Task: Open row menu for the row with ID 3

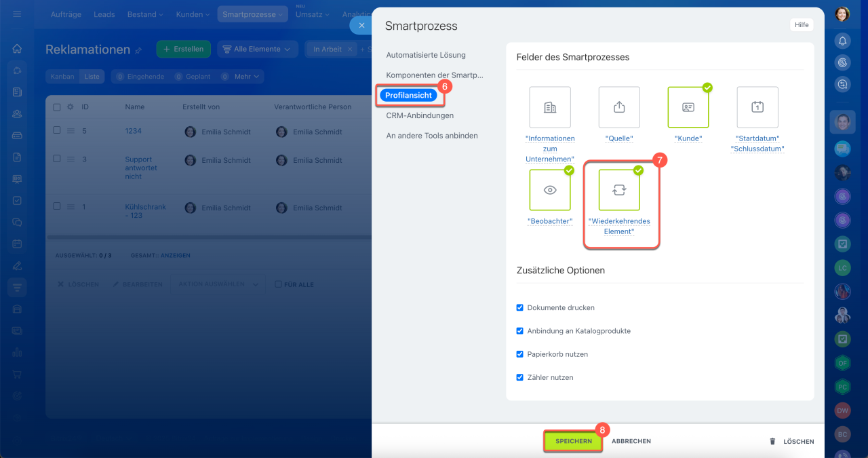Action: pyautogui.click(x=70, y=160)
